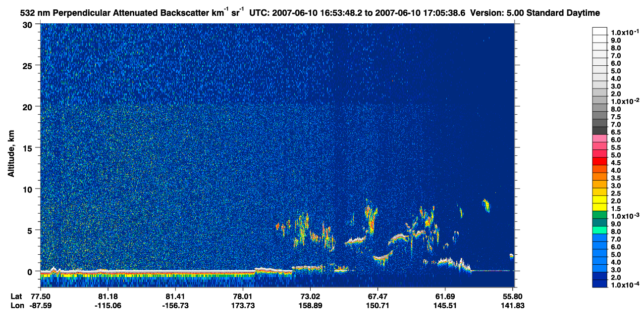Pick the dark navy swatch beside 1.0x10⁻⁴
Screen dimensions: 644x330
[599, 283]
